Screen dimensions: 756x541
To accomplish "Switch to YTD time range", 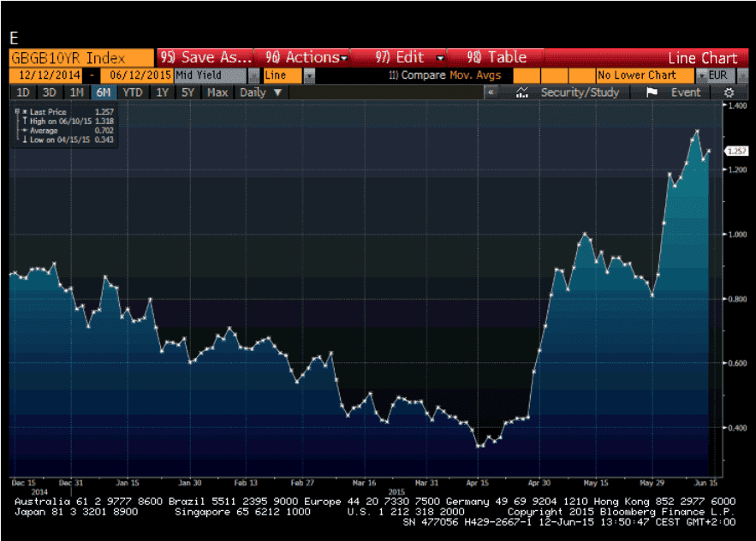I will 132,92.
